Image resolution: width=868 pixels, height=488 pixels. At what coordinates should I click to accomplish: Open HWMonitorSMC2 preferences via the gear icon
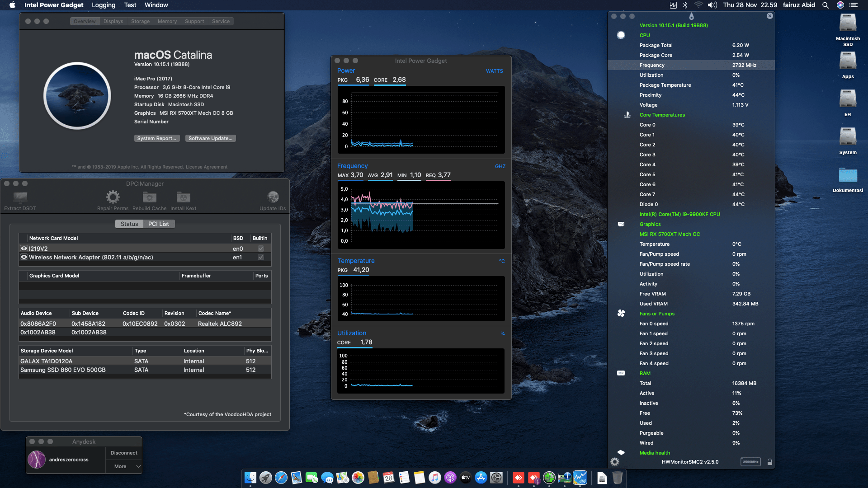coord(615,462)
